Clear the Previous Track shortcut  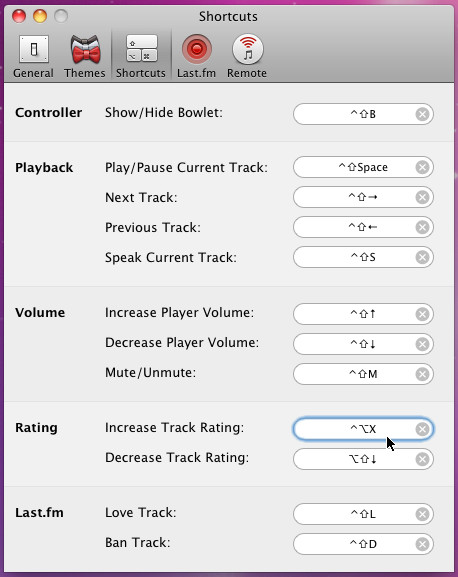422,227
